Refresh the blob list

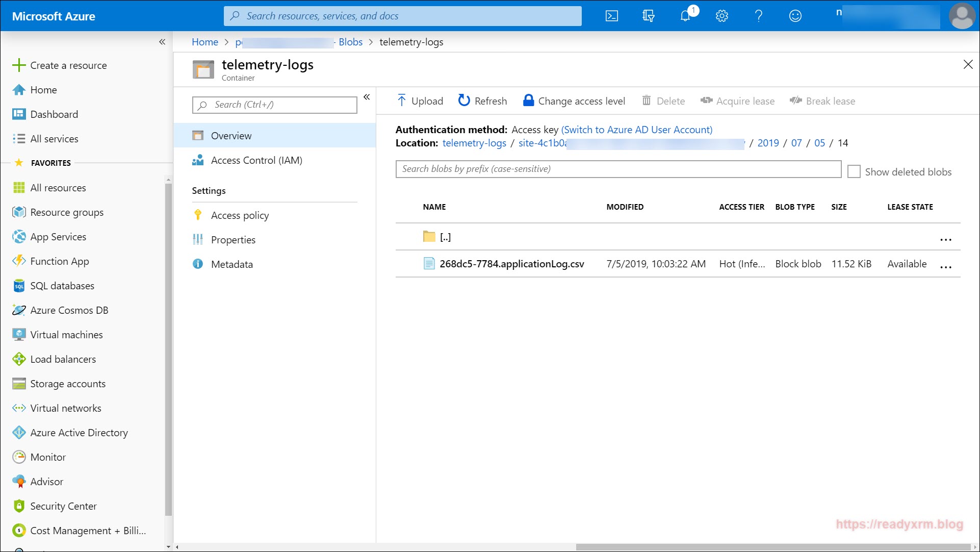click(x=482, y=101)
